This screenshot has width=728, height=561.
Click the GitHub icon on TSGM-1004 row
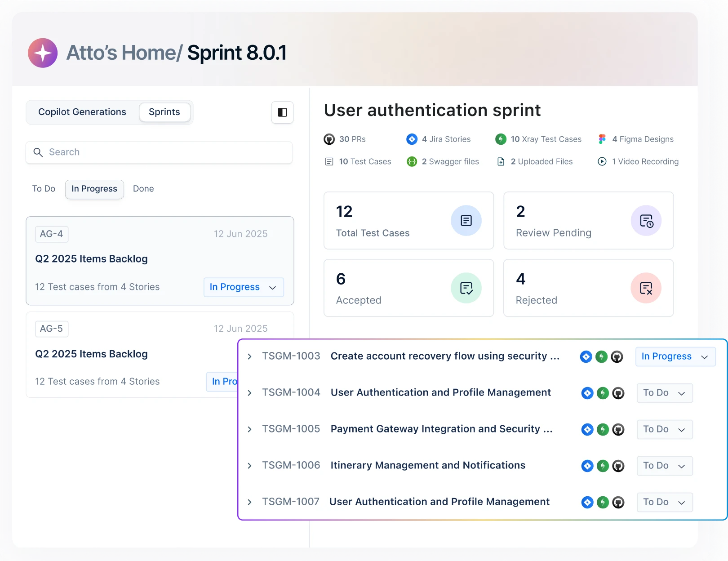(x=618, y=393)
